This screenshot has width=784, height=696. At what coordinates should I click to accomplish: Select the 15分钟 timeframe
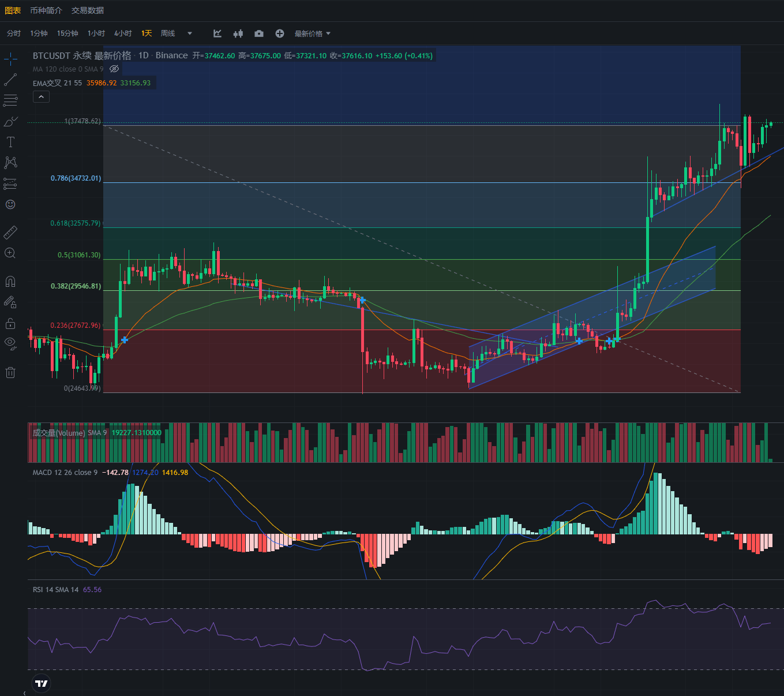67,33
